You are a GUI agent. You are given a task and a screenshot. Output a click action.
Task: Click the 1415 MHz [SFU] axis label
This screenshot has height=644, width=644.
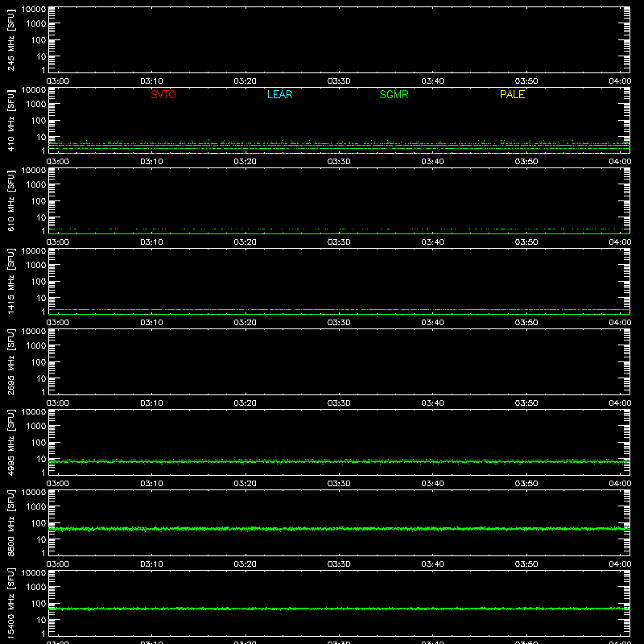pos(10,281)
